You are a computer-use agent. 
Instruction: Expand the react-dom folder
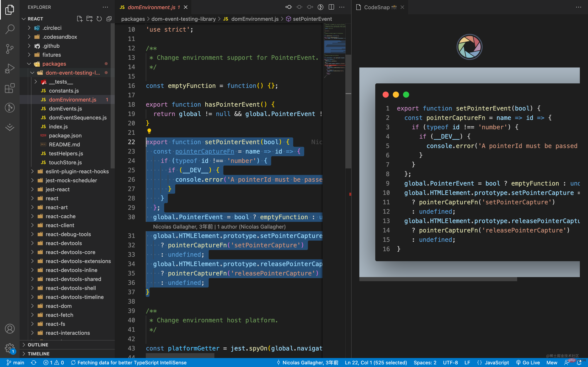point(59,306)
